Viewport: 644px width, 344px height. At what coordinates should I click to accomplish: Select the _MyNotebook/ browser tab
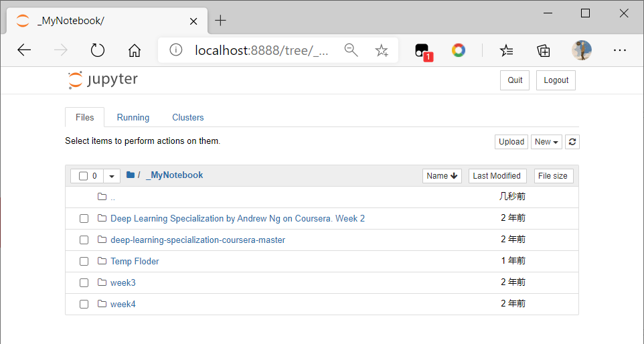(107, 21)
